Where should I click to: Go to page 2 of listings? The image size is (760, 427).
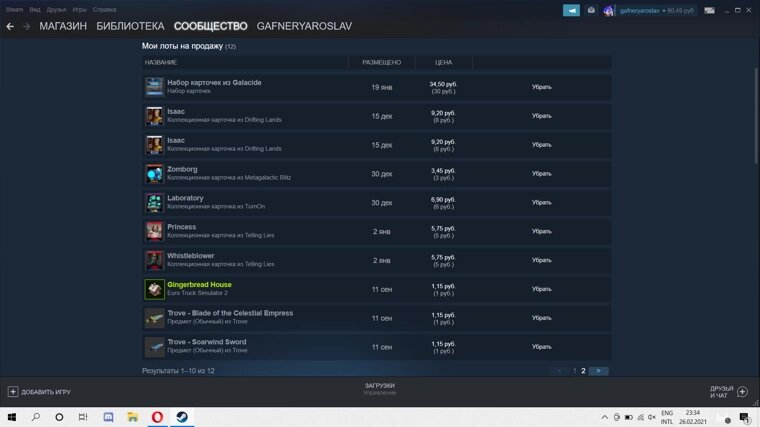tap(583, 371)
